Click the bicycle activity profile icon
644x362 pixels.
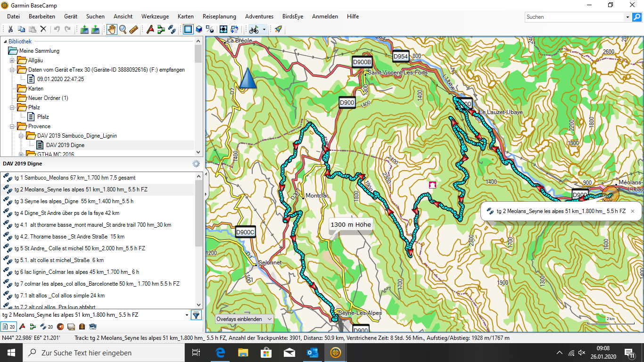click(x=254, y=29)
